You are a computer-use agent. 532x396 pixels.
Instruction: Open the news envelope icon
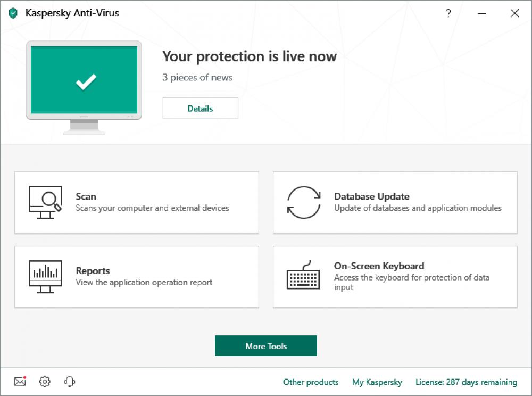(19, 382)
